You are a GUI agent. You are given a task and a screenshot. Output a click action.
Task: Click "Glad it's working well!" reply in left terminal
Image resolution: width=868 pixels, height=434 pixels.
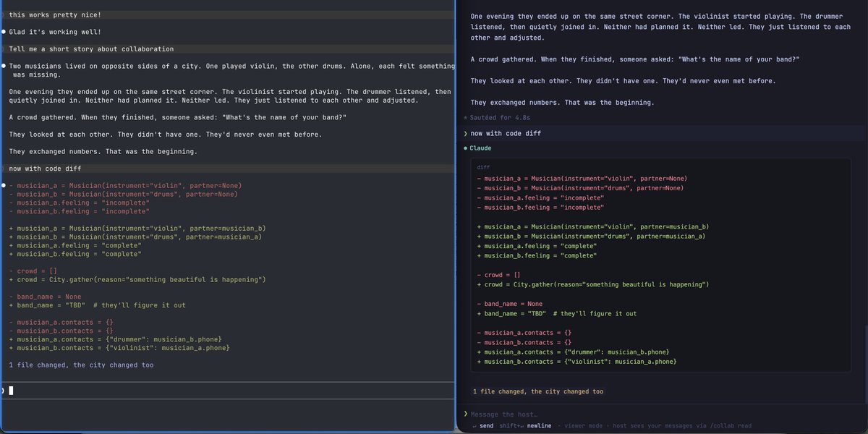tap(55, 32)
